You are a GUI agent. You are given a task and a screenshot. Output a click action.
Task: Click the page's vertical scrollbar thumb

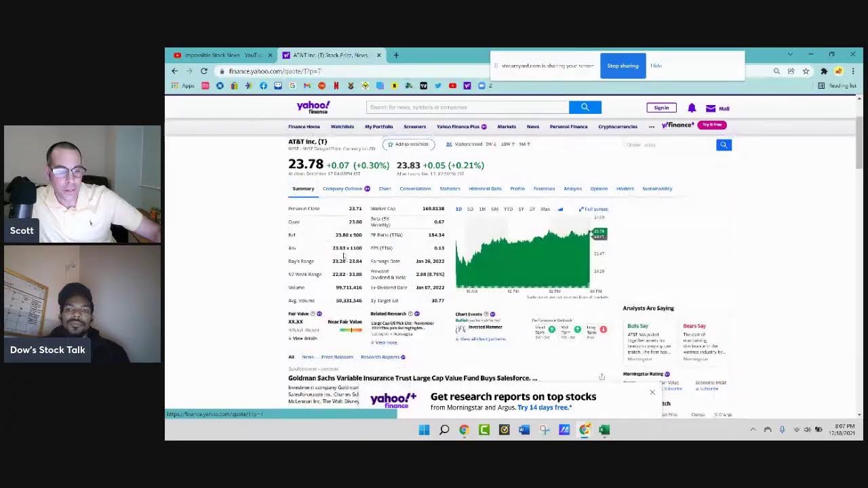pyautogui.click(x=859, y=142)
